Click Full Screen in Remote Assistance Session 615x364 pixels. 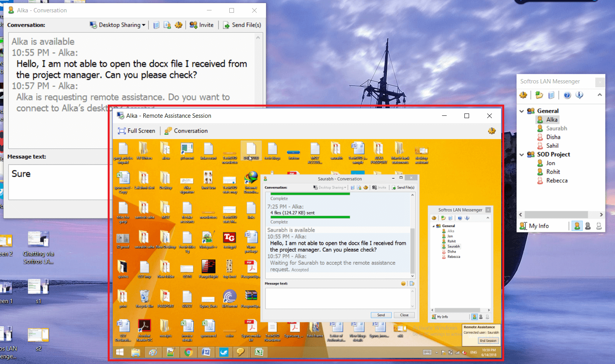137,131
